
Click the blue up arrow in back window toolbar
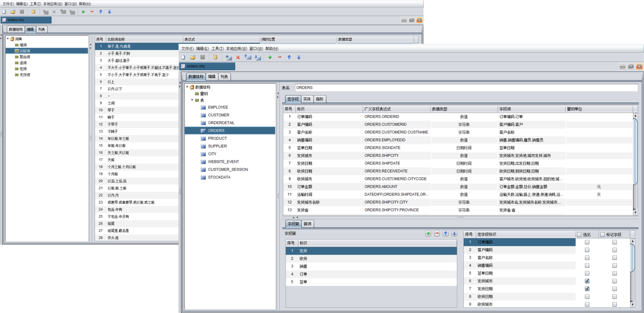pyautogui.click(x=101, y=12)
